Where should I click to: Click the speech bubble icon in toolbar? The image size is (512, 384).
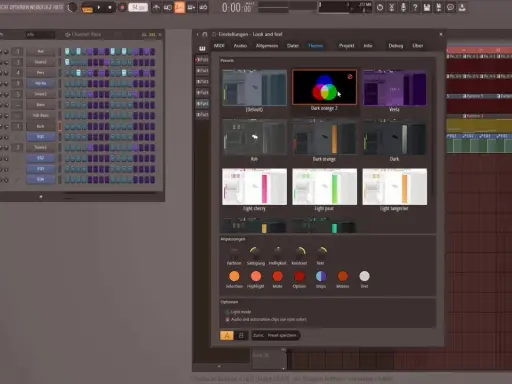[450, 7]
